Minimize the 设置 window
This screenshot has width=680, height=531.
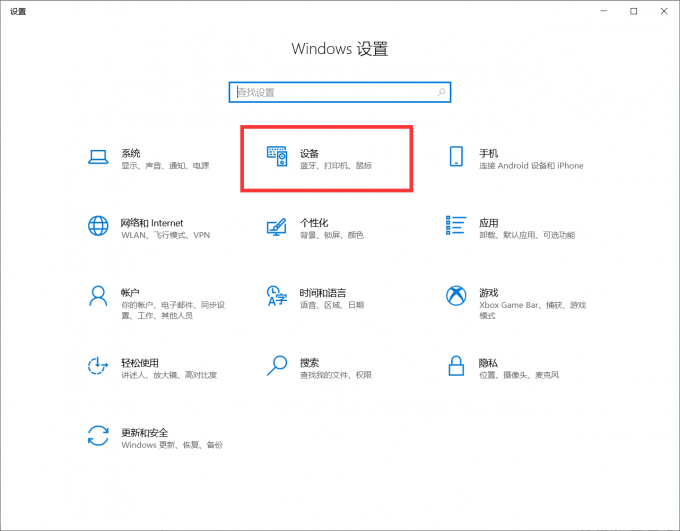pos(603,11)
